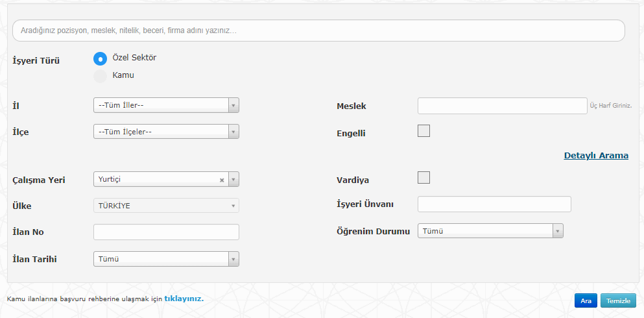The image size is (644, 318).
Task: Click the Temizle button
Action: coord(618,300)
